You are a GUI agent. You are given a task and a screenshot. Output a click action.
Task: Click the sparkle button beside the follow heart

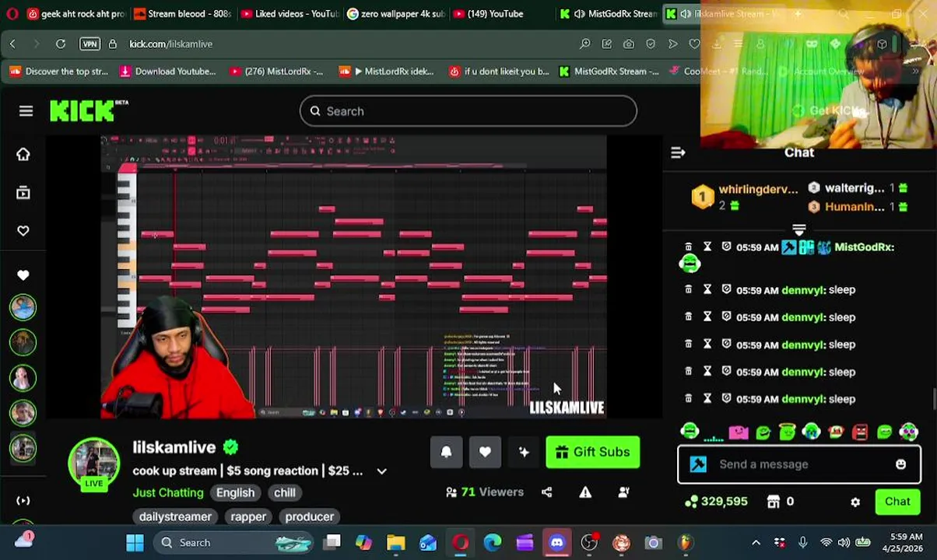pyautogui.click(x=524, y=452)
